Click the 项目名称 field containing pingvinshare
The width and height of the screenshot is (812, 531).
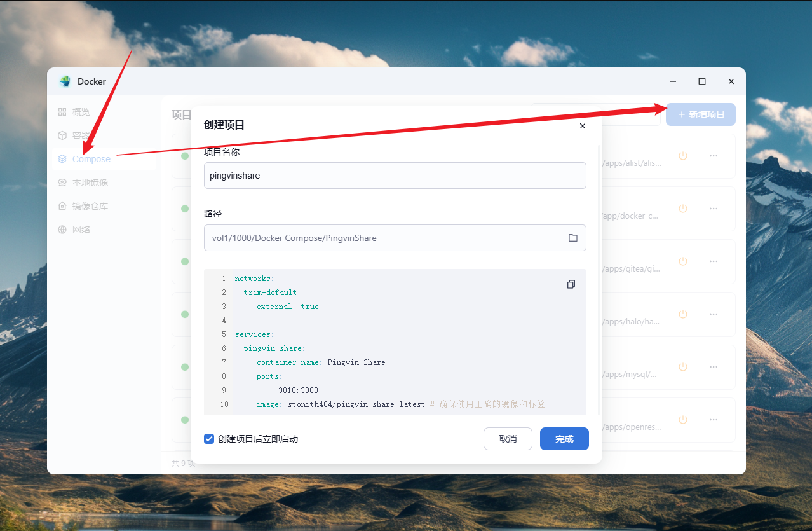pos(395,176)
